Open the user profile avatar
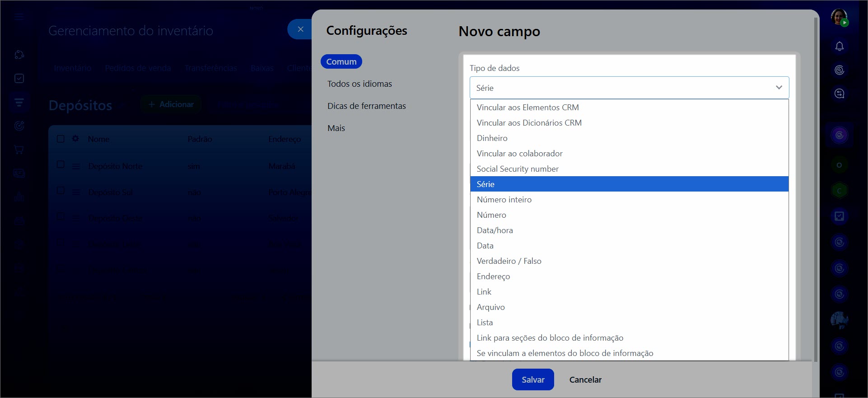868x398 pixels. [839, 17]
